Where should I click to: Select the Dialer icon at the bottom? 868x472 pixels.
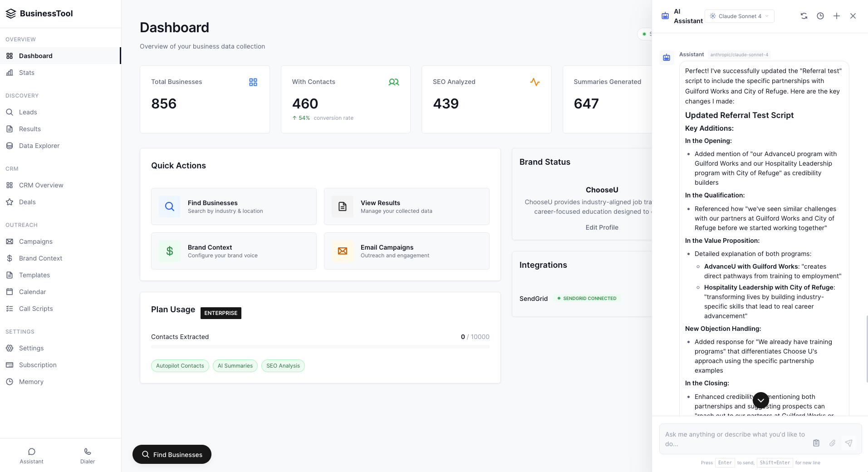point(87,455)
